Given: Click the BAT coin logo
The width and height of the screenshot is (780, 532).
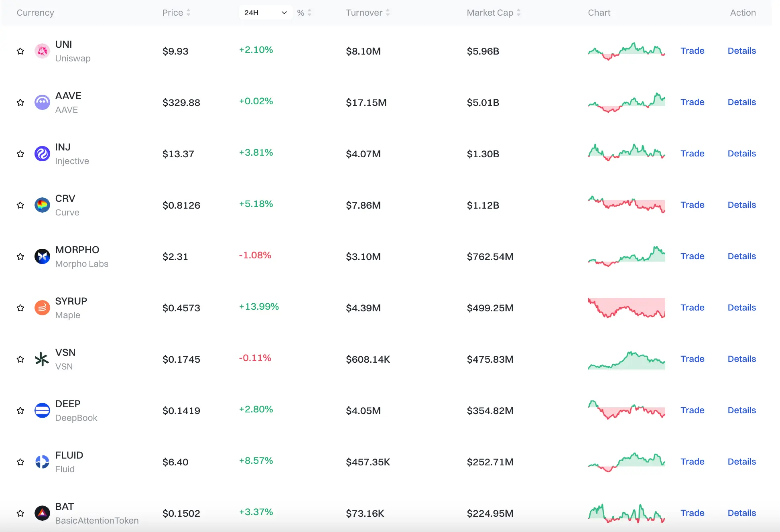Looking at the screenshot, I should click(42, 513).
